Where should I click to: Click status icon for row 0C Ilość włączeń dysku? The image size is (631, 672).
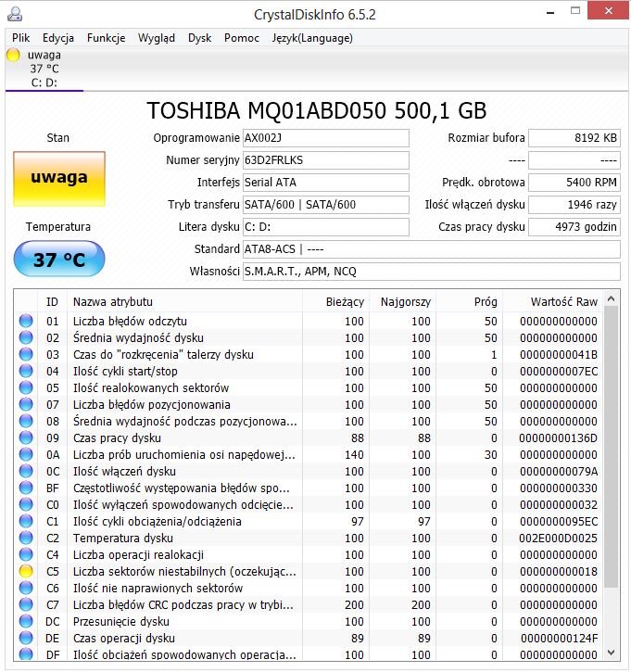26,472
